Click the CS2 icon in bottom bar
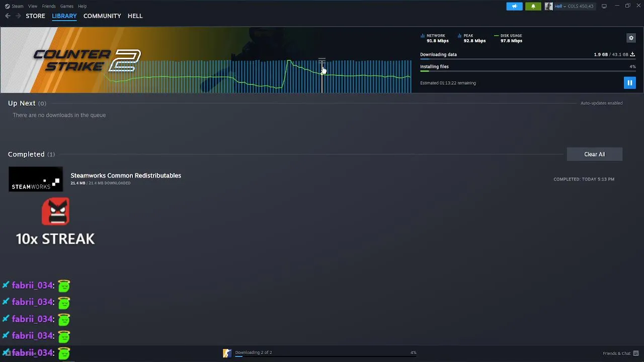The image size is (644, 362). pos(227,353)
